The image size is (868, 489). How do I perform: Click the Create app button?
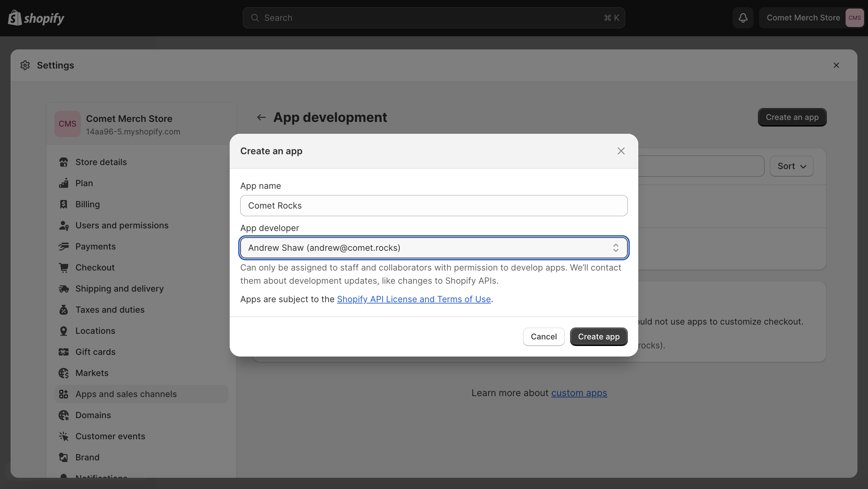[598, 337]
